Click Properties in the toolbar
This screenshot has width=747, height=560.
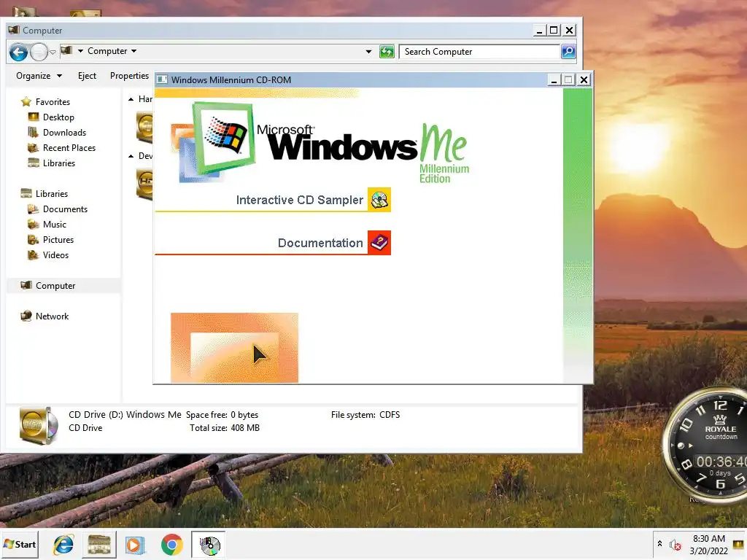click(129, 76)
